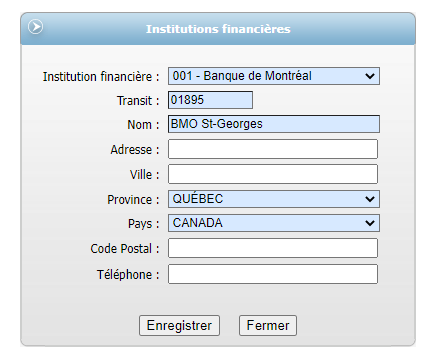This screenshot has width=440, height=364.
Task: Click the "Province :" label text
Action: (133, 200)
